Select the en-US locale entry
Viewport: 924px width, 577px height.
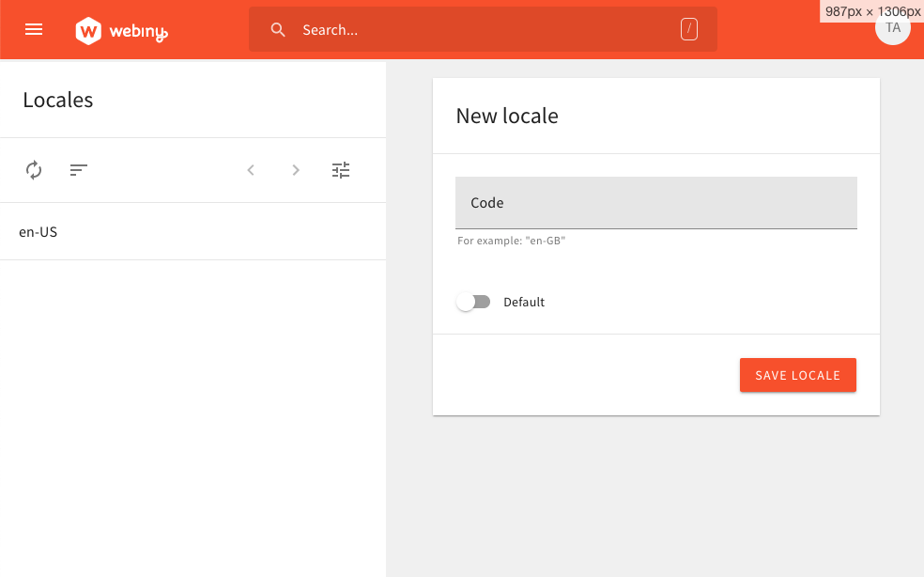(x=38, y=231)
